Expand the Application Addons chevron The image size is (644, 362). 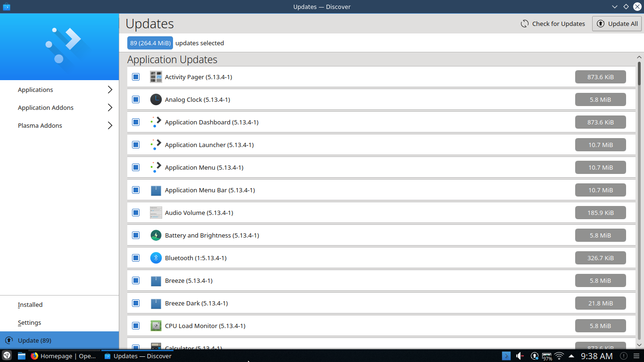(x=110, y=107)
